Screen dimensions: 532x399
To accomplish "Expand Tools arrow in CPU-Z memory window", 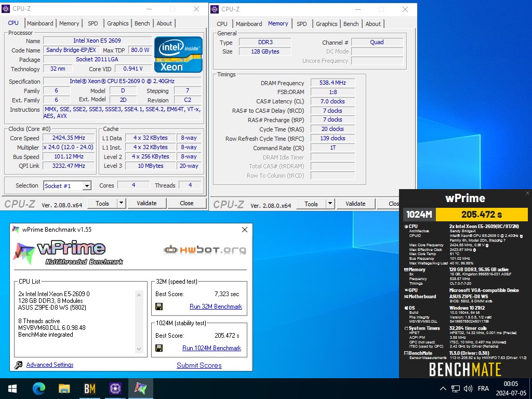I will tap(330, 204).
